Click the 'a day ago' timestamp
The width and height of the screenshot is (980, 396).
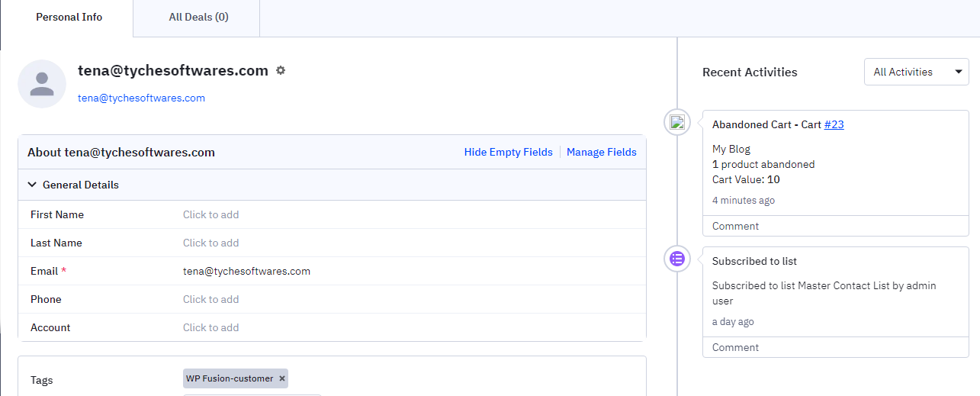tap(733, 322)
